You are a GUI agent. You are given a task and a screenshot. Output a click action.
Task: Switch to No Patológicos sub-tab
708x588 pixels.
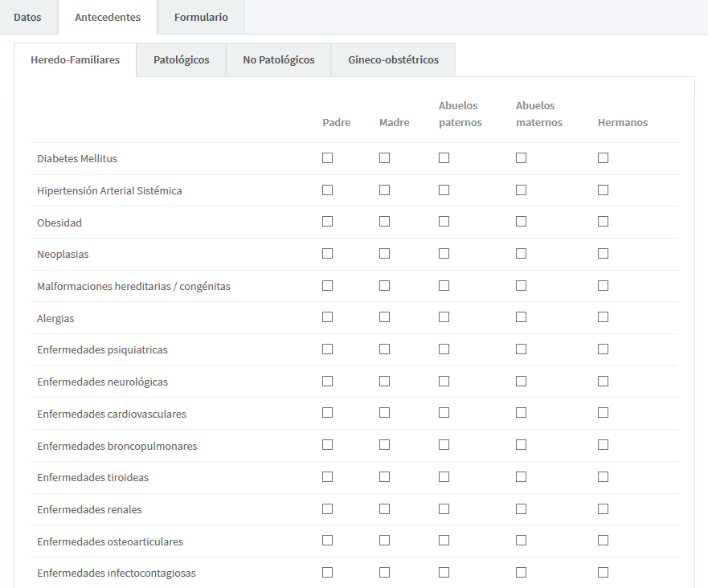click(x=279, y=60)
